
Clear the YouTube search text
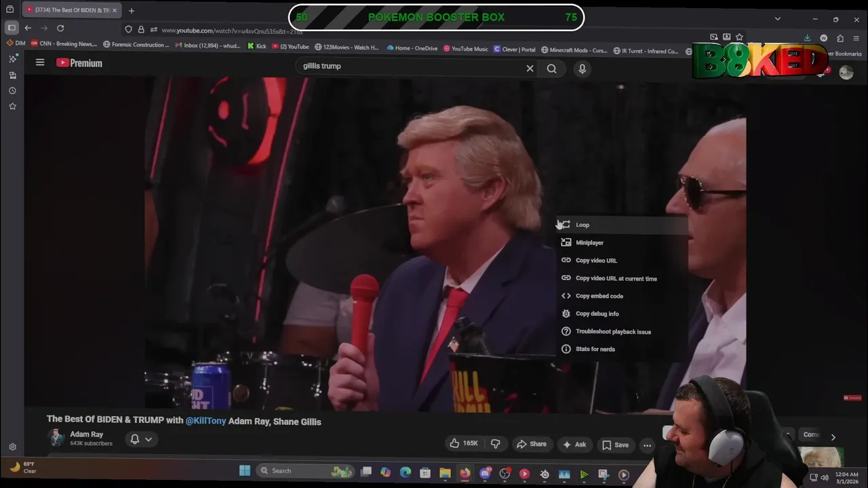pyautogui.click(x=530, y=68)
